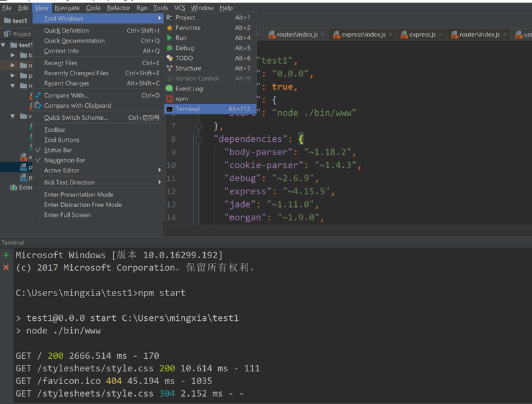Screen dimensions: 532x404
Task: Click the Project panel header icon
Action: (x=7, y=33)
